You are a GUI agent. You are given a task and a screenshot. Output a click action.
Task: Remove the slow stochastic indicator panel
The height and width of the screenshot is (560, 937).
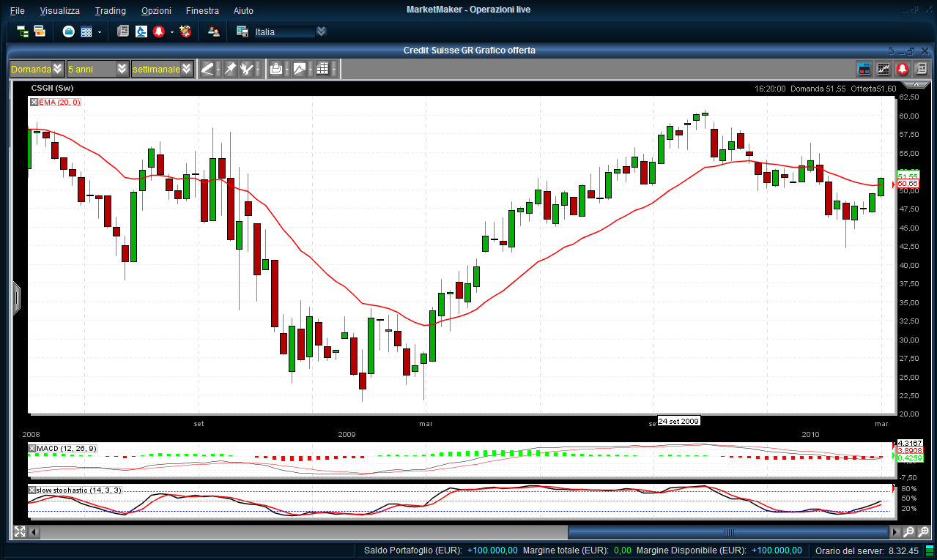[x=32, y=490]
